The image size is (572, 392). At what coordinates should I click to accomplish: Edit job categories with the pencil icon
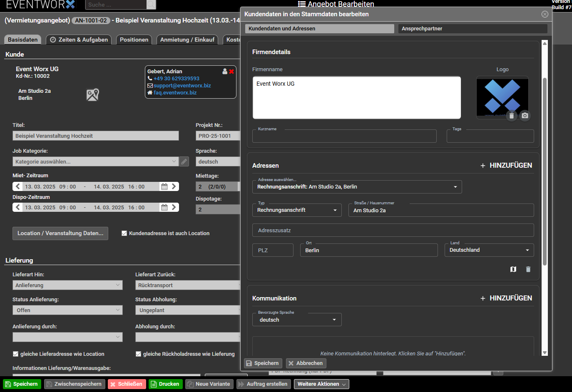click(184, 161)
